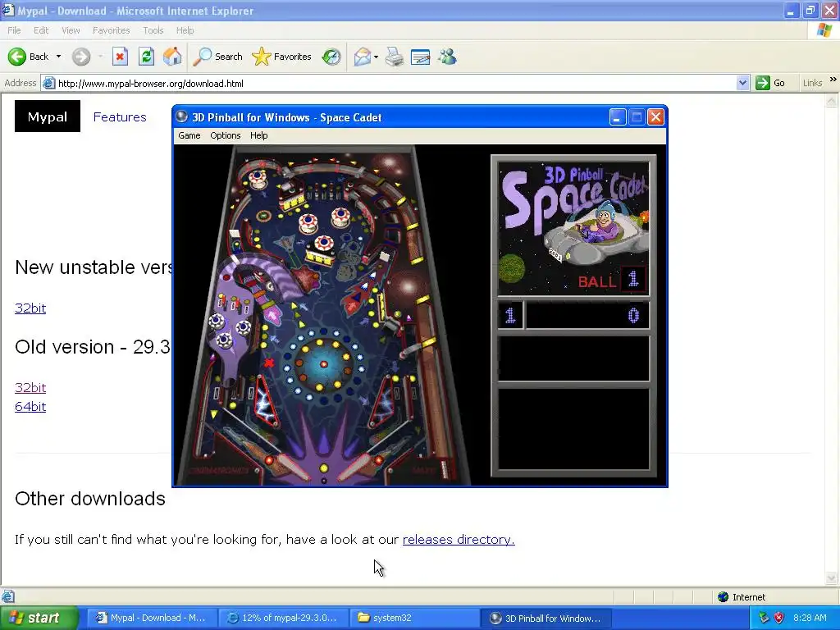Click the Refresh page icon in IE toolbar
This screenshot has width=840, height=630.
point(146,57)
